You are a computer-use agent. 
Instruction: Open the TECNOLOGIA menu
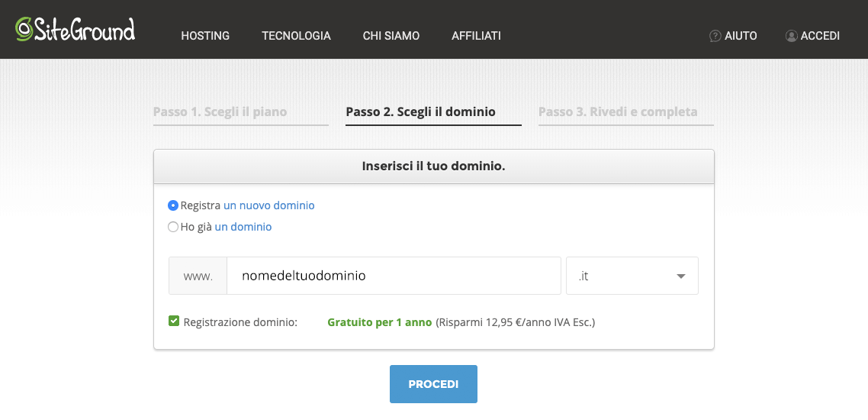tap(296, 36)
